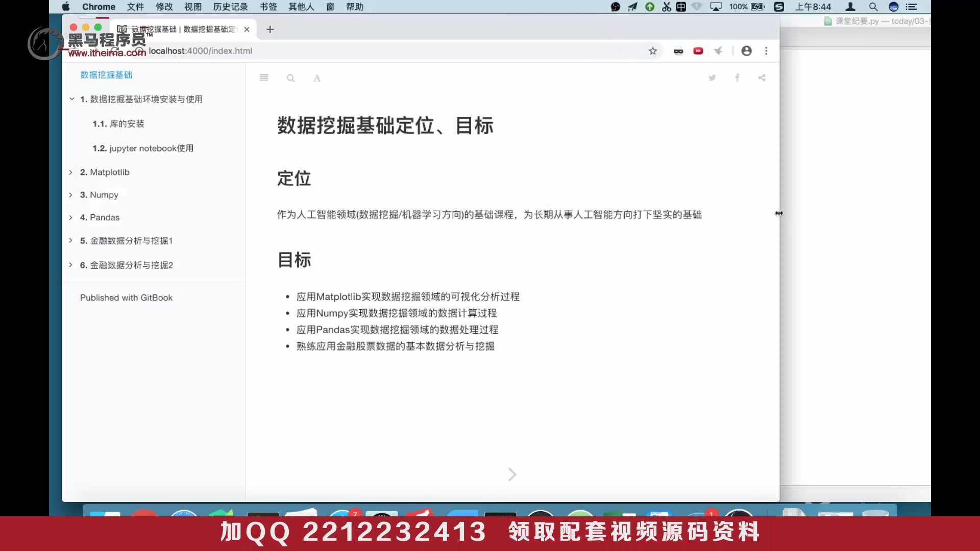Open the 历史记录 menu
This screenshot has height=551, width=980.
tap(230, 7)
